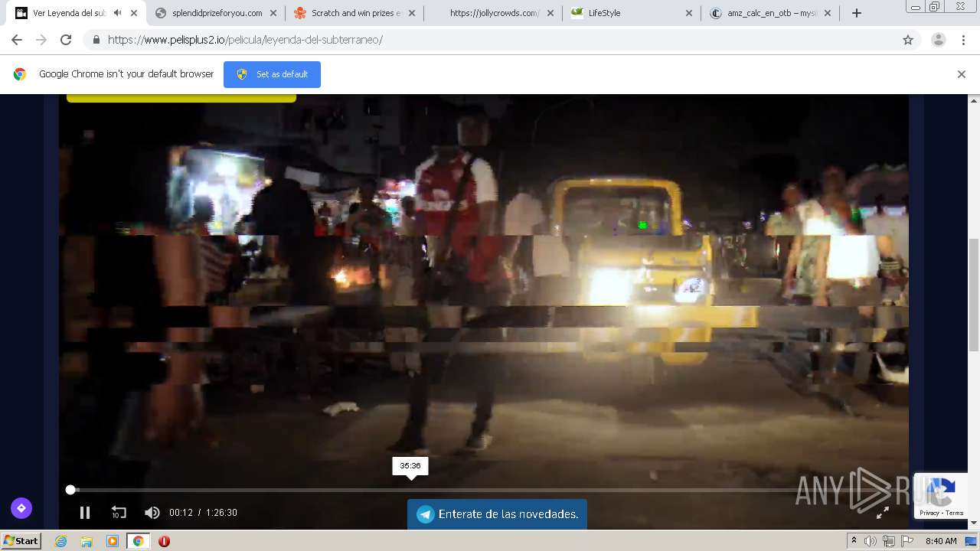The width and height of the screenshot is (980, 551).
Task: Click the taskbar clock 8:40 AM
Action: click(x=941, y=541)
